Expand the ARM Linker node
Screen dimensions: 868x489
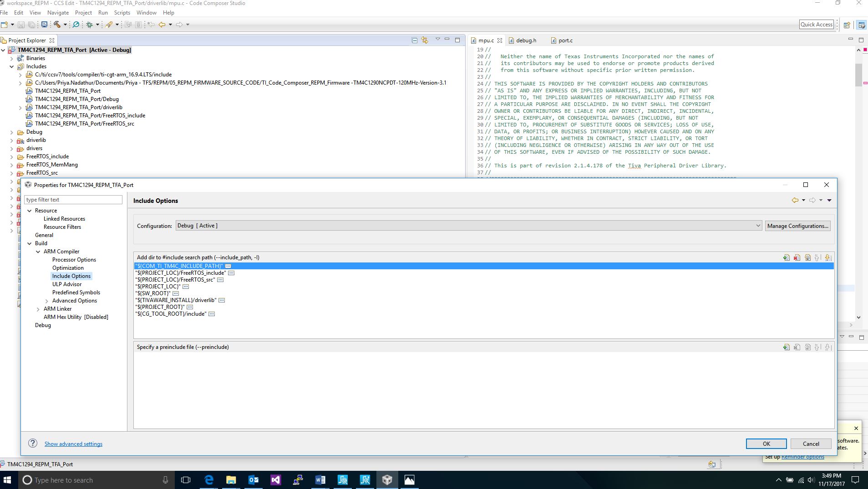[38, 309]
